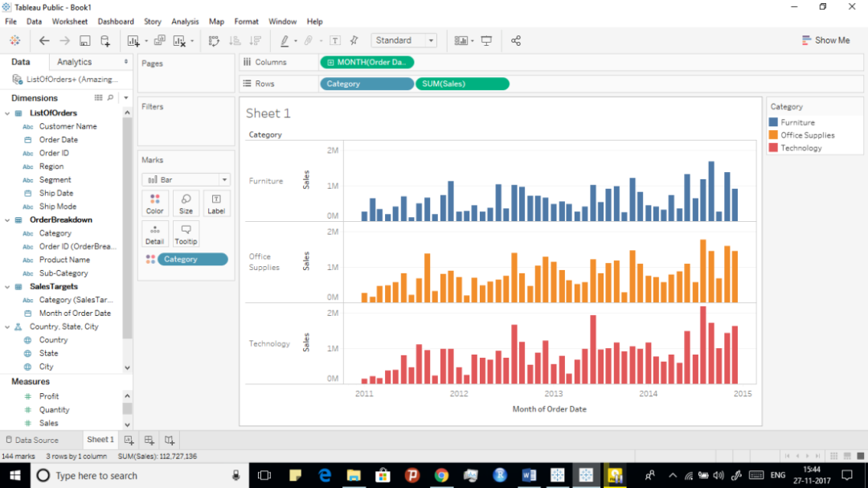Select the ListOfOrders+ data source
The height and width of the screenshot is (488, 868).
[66, 80]
